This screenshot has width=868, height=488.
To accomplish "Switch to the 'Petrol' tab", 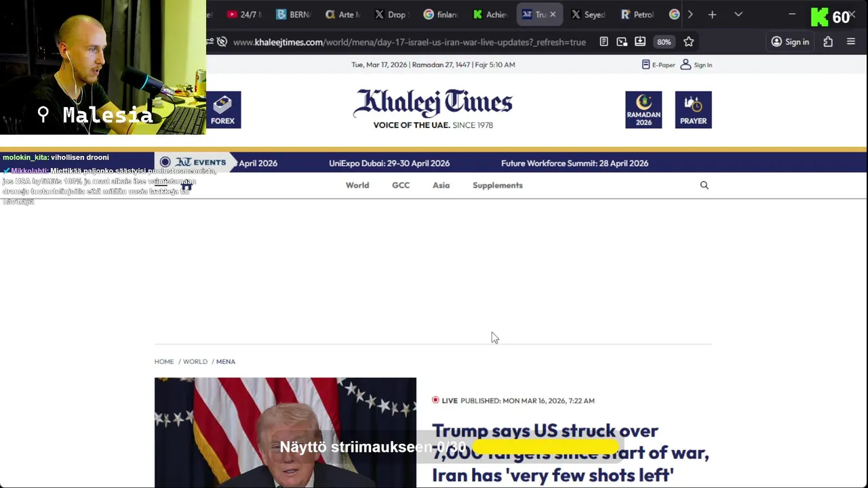I will tap(637, 14).
